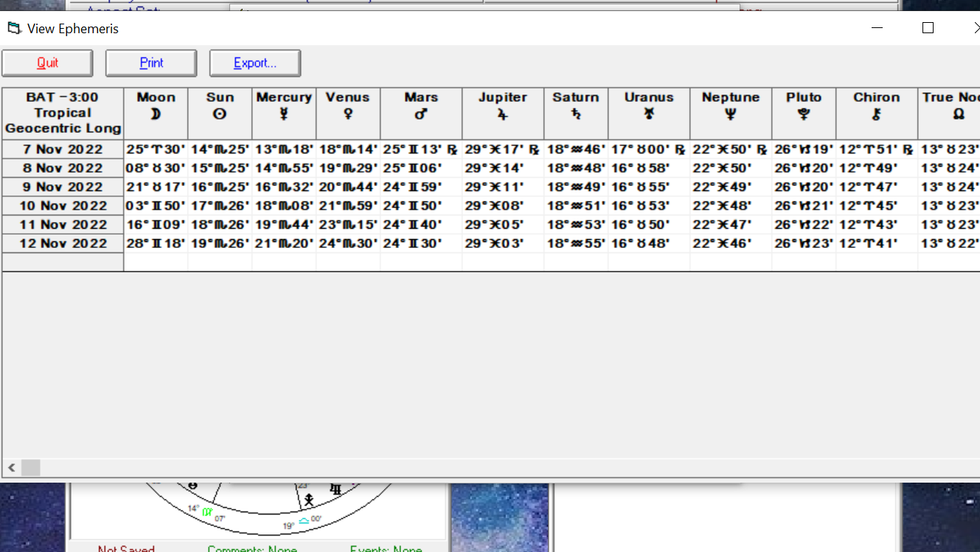Open the Export dialog
980x552 pixels.
point(255,63)
